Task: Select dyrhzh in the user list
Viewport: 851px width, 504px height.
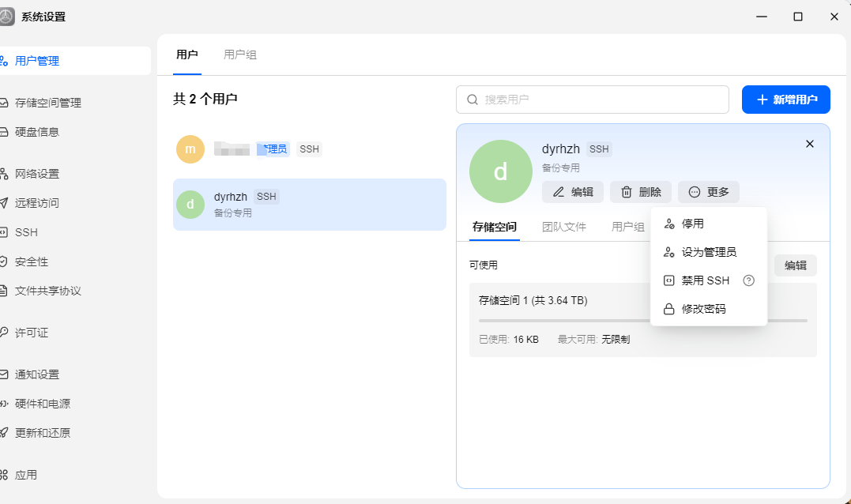Action: 310,205
